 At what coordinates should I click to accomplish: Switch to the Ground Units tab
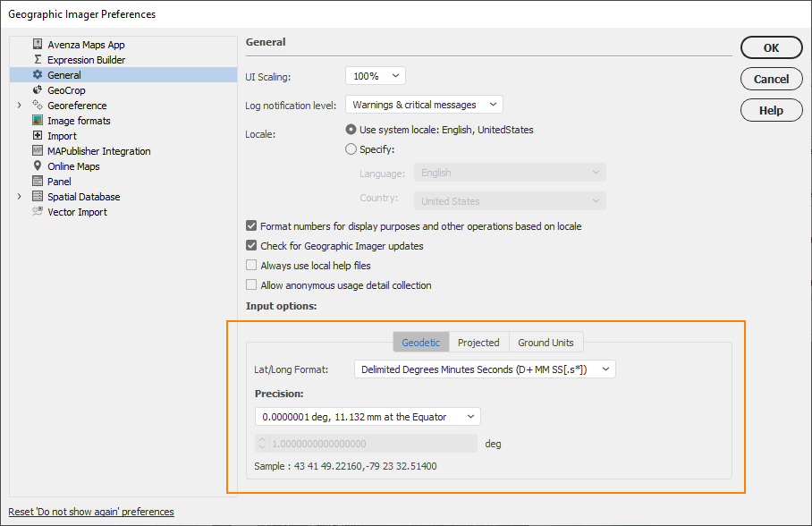click(546, 343)
